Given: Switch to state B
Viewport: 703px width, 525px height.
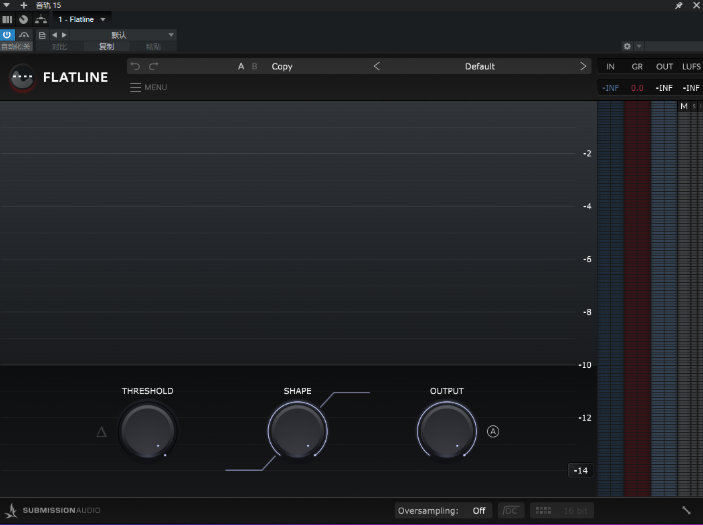Looking at the screenshot, I should 254,66.
